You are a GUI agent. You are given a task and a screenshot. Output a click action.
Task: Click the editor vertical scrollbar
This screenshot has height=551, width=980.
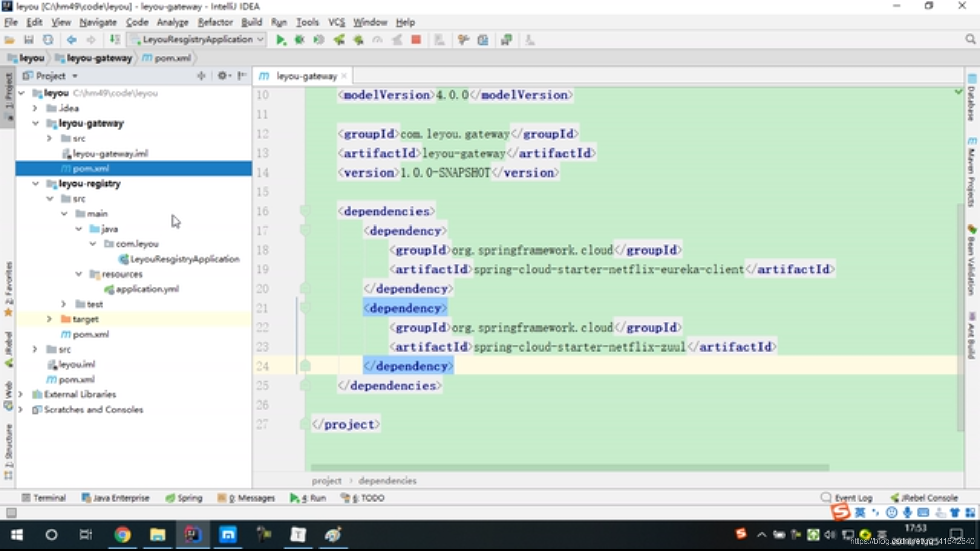[x=960, y=316]
